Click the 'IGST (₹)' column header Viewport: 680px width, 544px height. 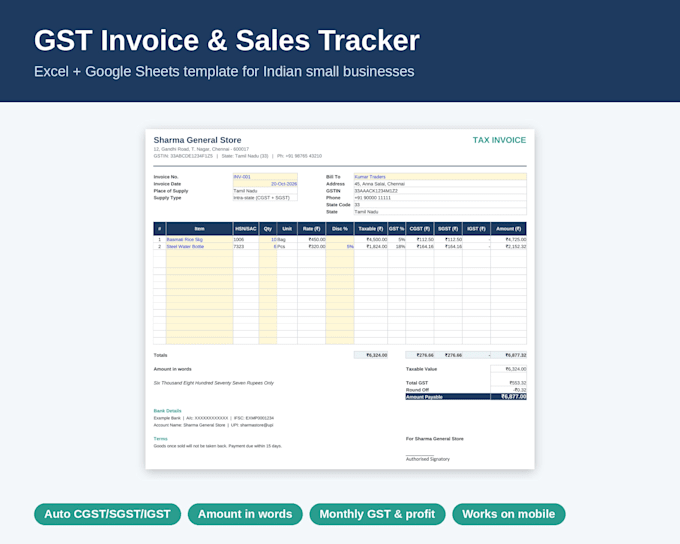coord(476,229)
